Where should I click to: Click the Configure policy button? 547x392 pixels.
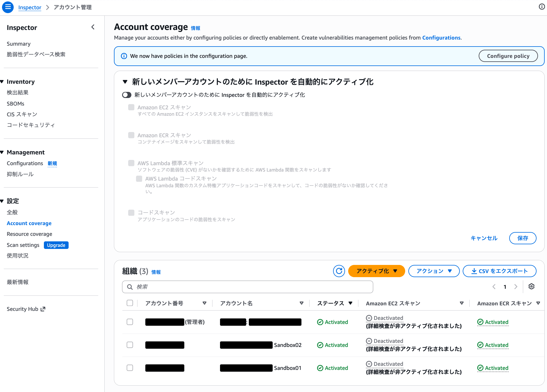(x=508, y=56)
